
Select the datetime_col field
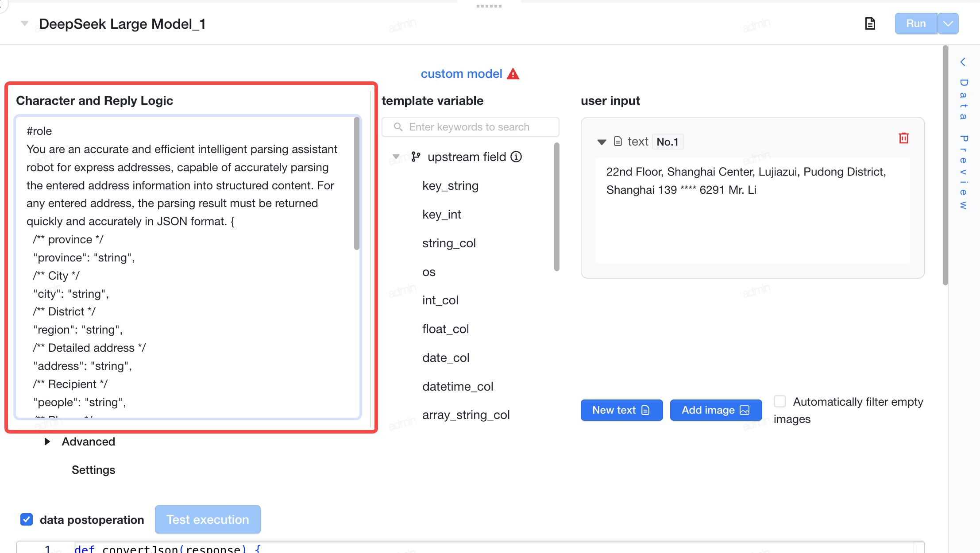(458, 386)
